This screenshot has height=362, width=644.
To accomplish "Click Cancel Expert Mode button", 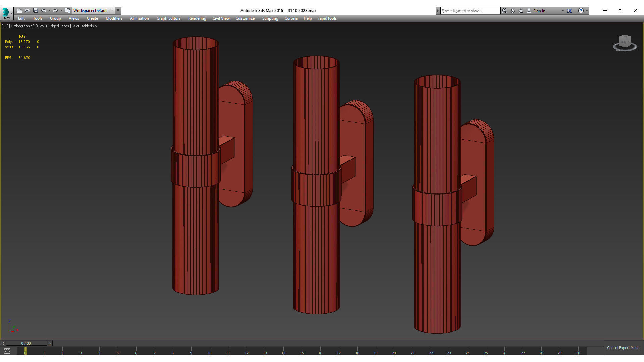I will (x=623, y=348).
